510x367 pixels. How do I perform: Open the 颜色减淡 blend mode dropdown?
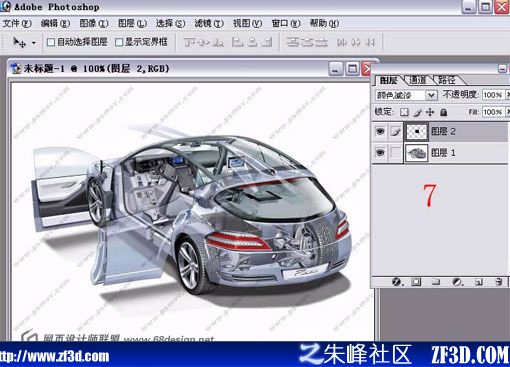406,95
